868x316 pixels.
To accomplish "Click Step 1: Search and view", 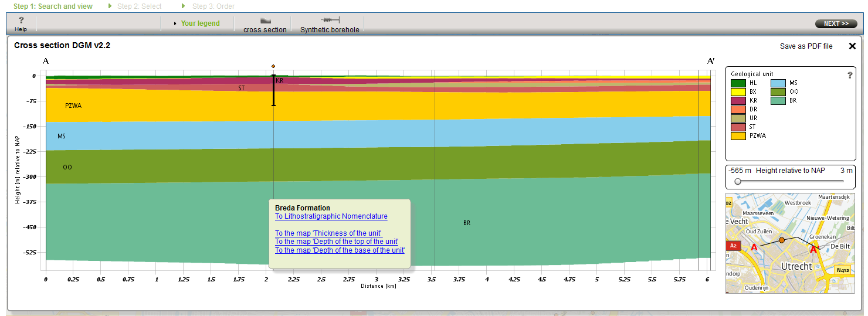I will [53, 6].
